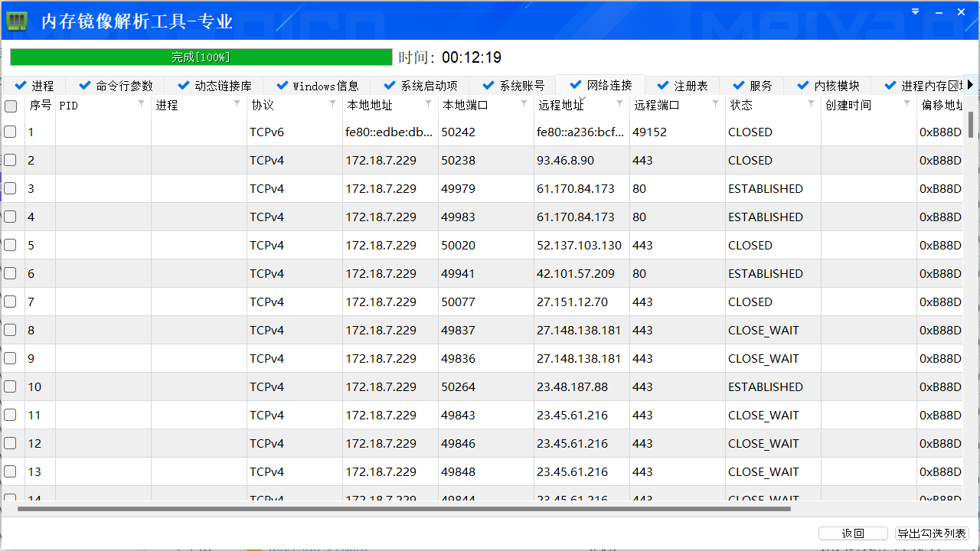Click the fe80::edbe:db... local address cell
Image resolution: width=980 pixels, height=551 pixels.
click(390, 132)
